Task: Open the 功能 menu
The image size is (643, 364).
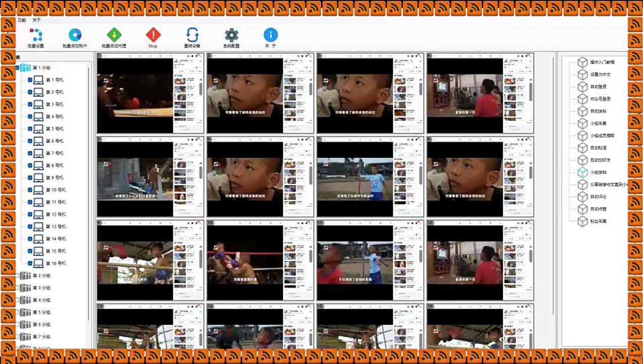Action: click(x=22, y=20)
